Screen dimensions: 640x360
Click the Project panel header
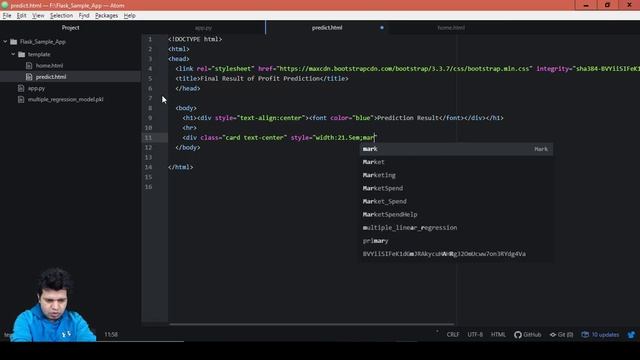70,28
